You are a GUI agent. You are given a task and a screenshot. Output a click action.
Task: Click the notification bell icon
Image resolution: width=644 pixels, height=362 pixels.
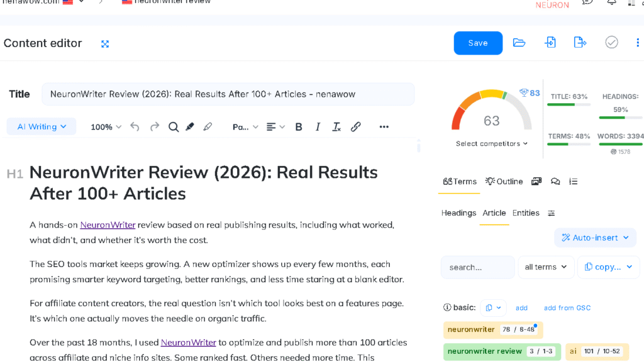click(x=611, y=2)
